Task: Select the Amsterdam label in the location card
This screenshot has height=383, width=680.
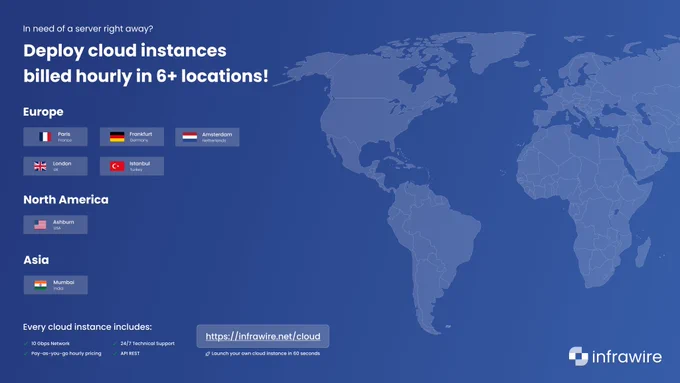Action: (x=217, y=134)
